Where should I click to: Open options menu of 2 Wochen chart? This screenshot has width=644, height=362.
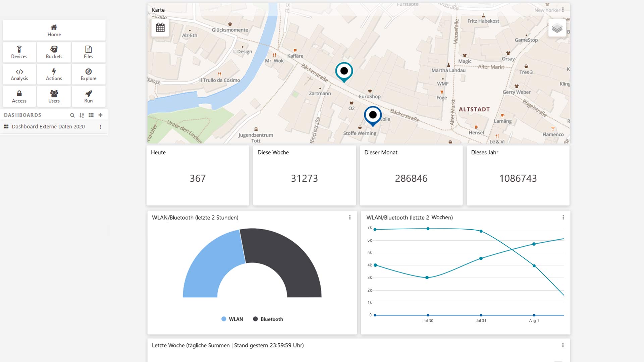[563, 218]
